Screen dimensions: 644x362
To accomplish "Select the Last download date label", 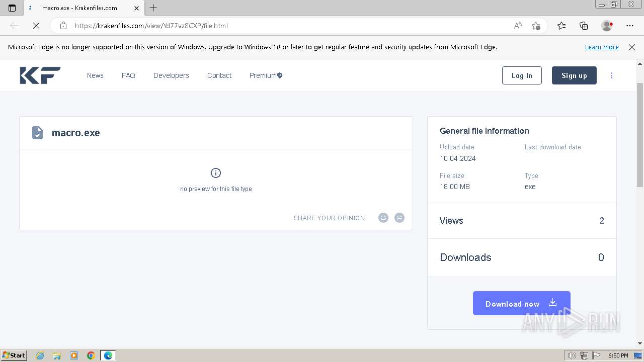I will pos(552,147).
